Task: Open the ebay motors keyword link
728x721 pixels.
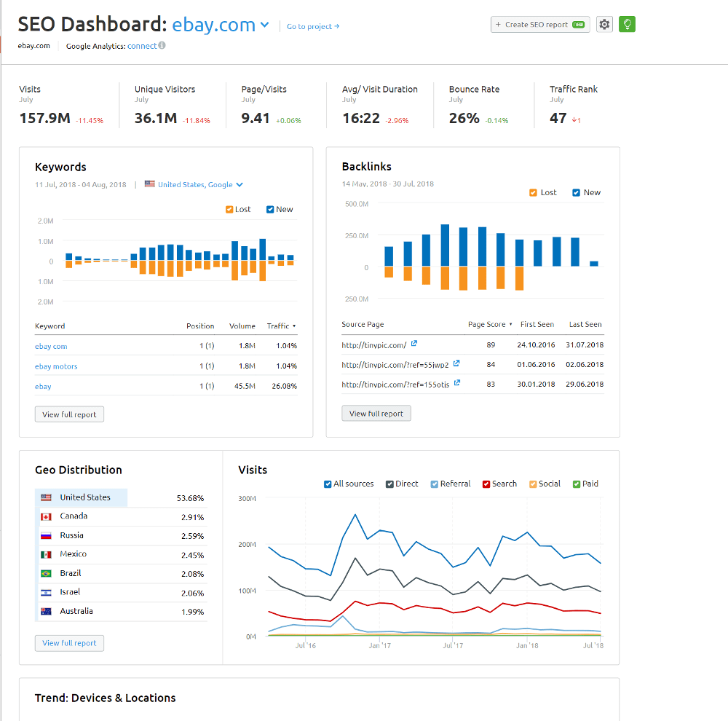Action: click(56, 366)
